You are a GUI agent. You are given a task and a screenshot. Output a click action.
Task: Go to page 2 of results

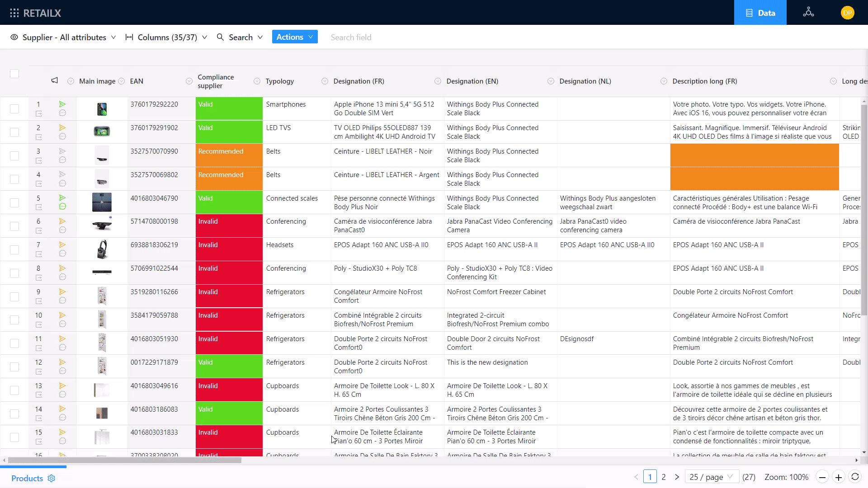point(664,477)
